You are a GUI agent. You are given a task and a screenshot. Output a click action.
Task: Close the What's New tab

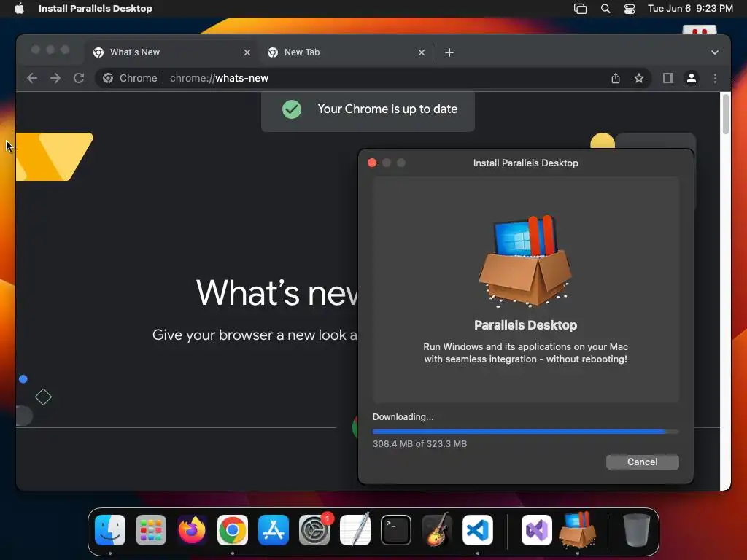(x=247, y=52)
